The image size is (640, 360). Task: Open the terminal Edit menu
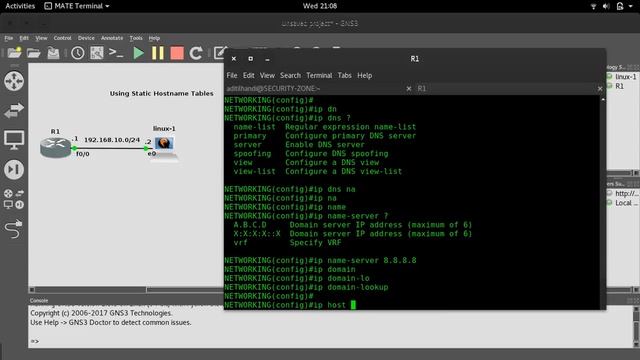point(249,76)
